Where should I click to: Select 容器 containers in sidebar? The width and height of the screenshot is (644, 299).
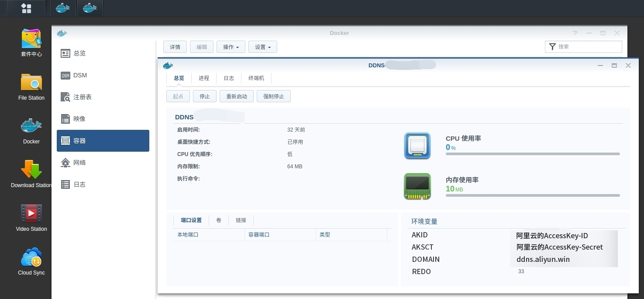point(103,141)
